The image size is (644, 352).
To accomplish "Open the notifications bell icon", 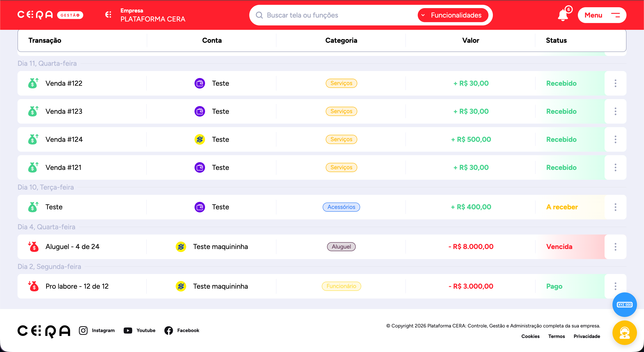I will tap(563, 16).
